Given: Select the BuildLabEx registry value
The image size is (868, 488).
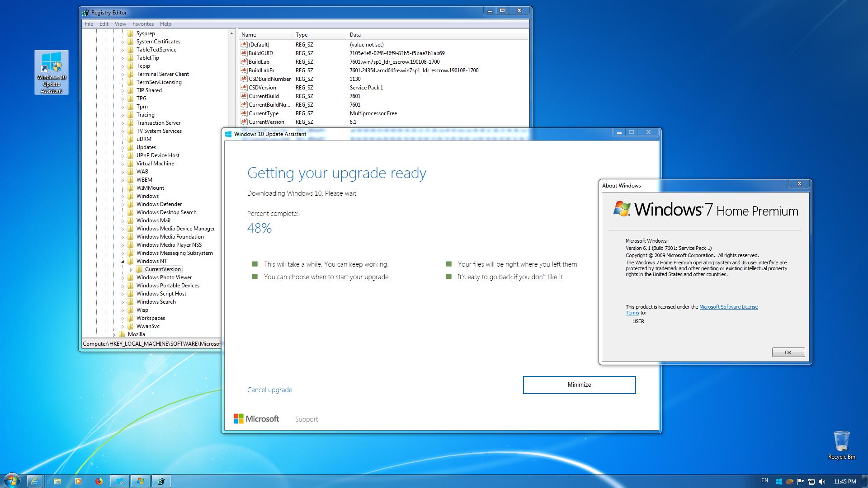Looking at the screenshot, I should 261,70.
